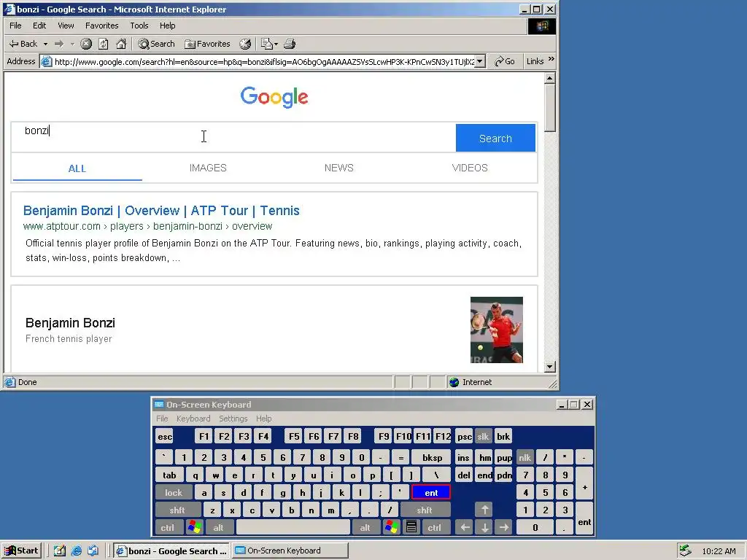Screen dimensions: 747x560
Task: Click the Print icon in IE toolbar
Action: [290, 44]
